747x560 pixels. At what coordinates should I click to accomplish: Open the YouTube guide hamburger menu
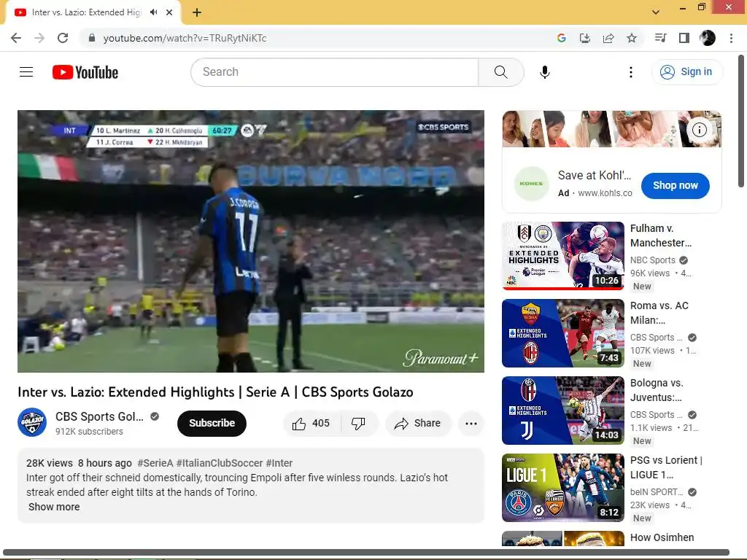[26, 72]
